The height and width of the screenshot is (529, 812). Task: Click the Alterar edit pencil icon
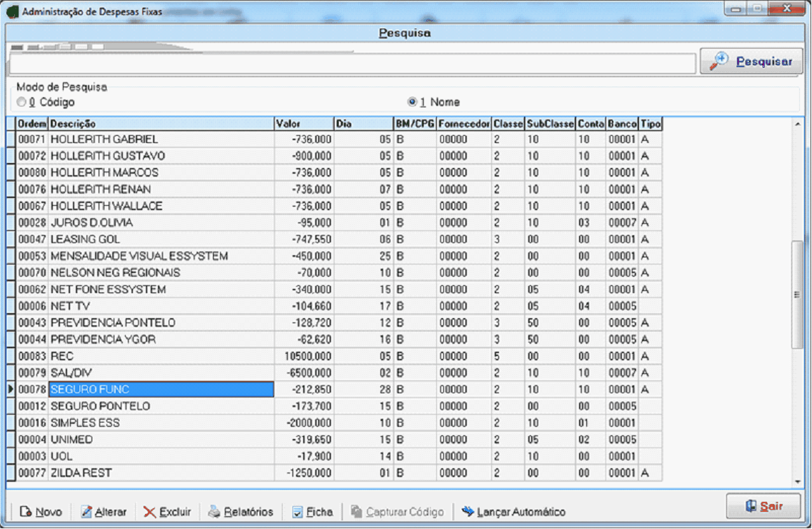click(86, 512)
